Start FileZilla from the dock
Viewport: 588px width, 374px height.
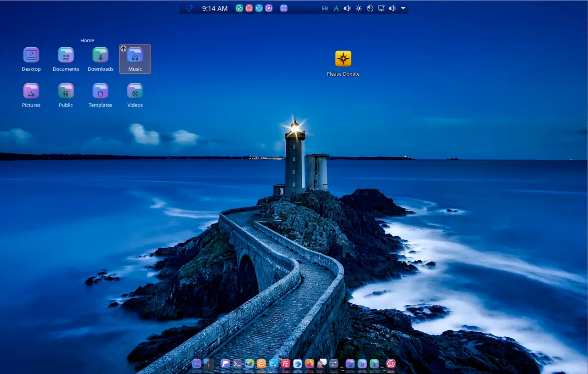[286, 364]
